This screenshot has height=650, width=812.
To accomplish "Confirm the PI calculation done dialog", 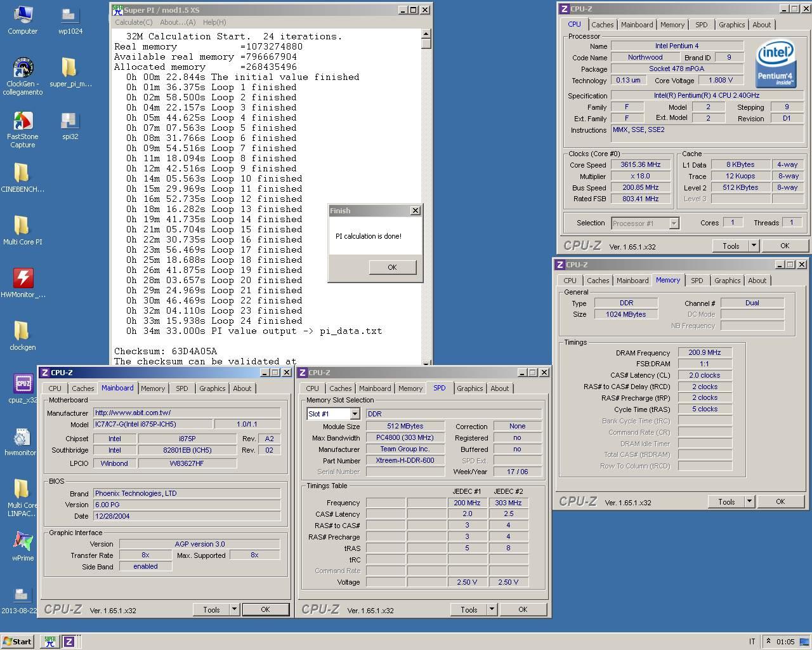I will 392,267.
